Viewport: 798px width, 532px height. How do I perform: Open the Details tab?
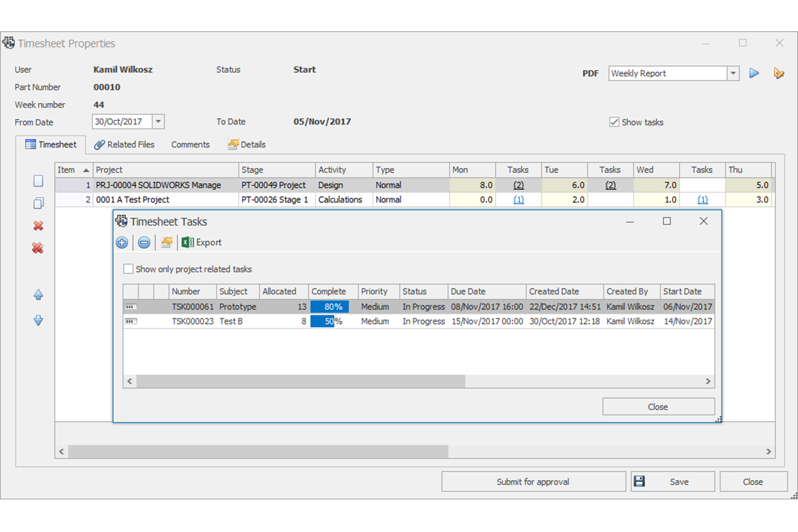coord(247,144)
